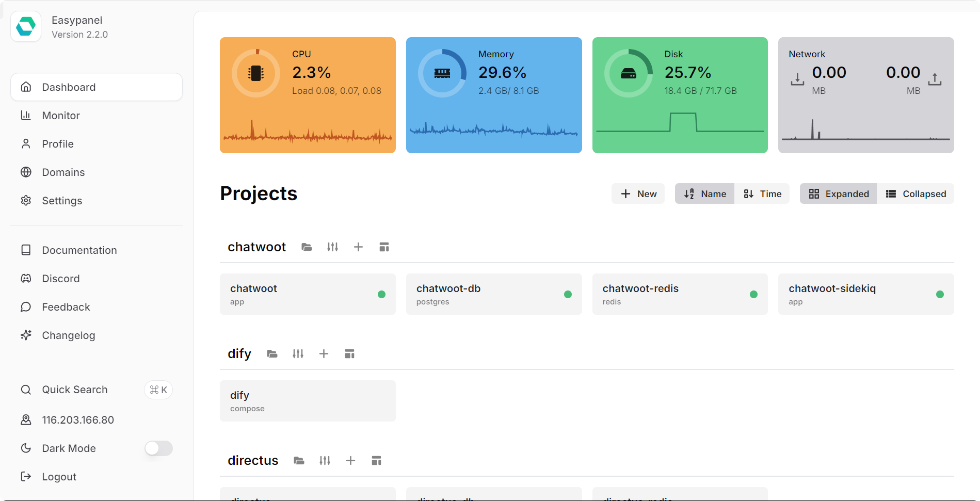Image resolution: width=980 pixels, height=501 pixels.
Task: Open the chatwoot-redis service card
Action: coord(680,294)
